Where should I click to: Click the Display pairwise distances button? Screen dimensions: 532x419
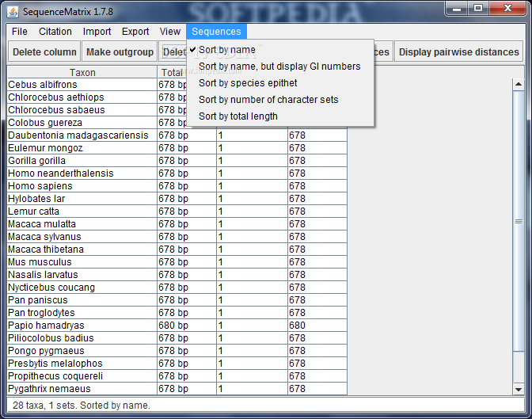point(458,52)
